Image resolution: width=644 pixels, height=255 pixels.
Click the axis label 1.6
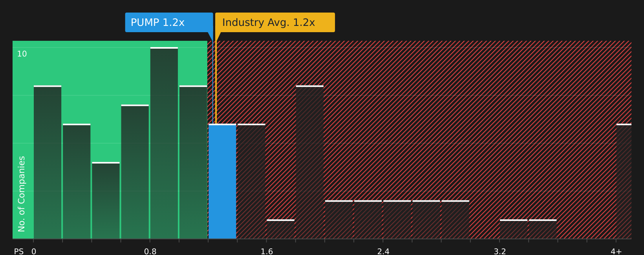pyautogui.click(x=267, y=251)
